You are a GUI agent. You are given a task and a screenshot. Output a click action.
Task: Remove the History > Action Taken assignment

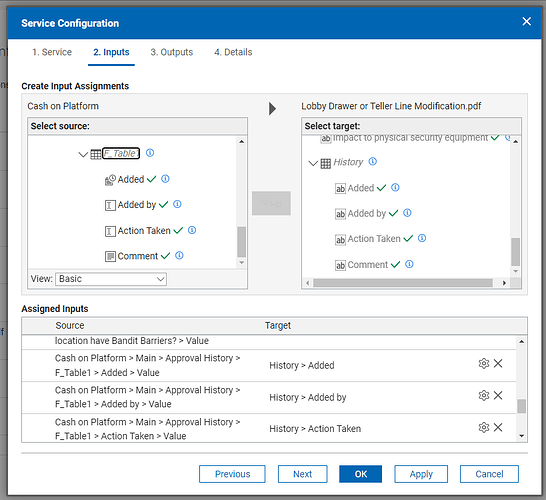[x=498, y=427]
